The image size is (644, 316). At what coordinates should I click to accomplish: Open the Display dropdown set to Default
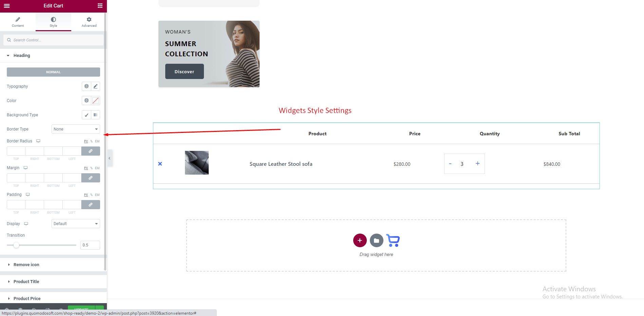click(76, 224)
